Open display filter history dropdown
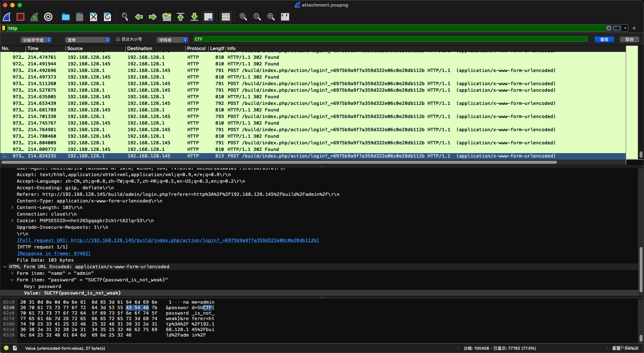 coord(625,28)
